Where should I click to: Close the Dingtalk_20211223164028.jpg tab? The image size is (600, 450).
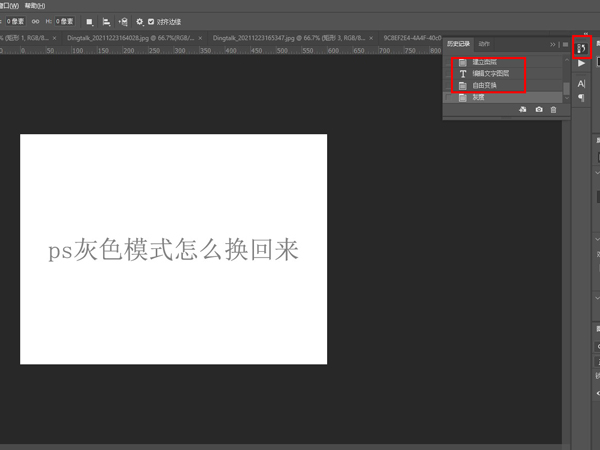pos(200,38)
